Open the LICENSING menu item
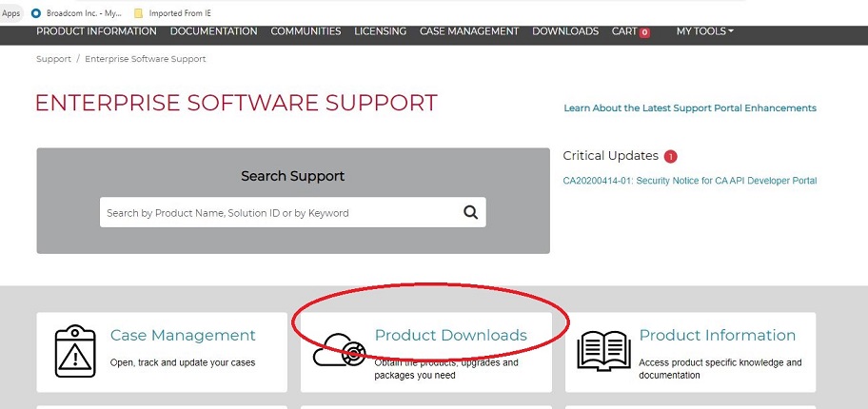 coord(381,31)
